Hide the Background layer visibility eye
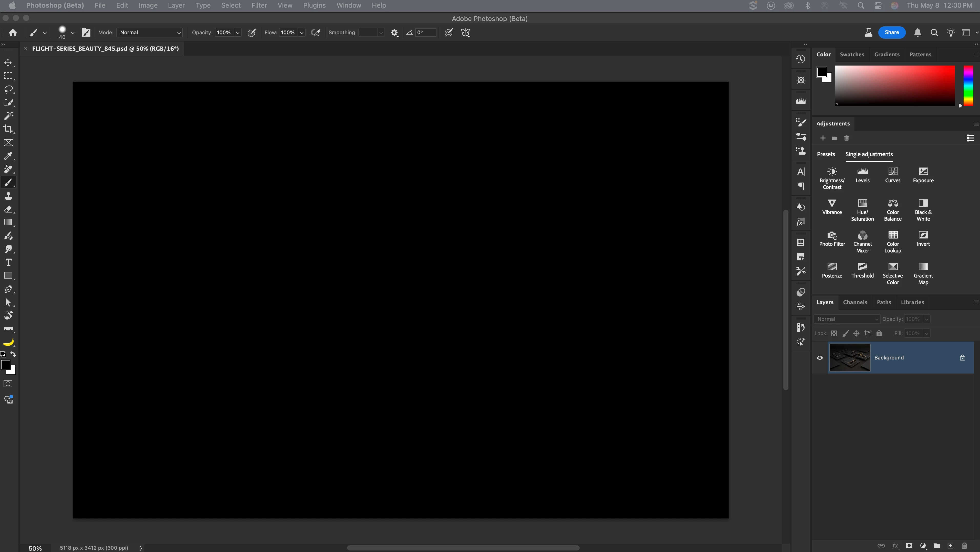 point(820,358)
